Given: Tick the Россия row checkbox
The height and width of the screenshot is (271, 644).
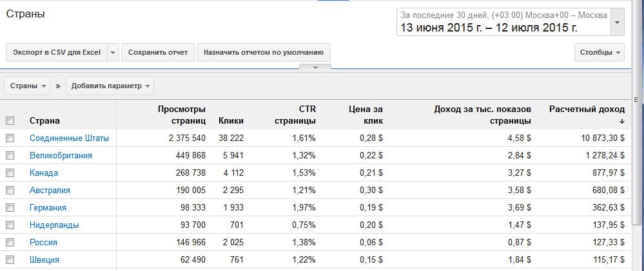Looking at the screenshot, I should (10, 243).
